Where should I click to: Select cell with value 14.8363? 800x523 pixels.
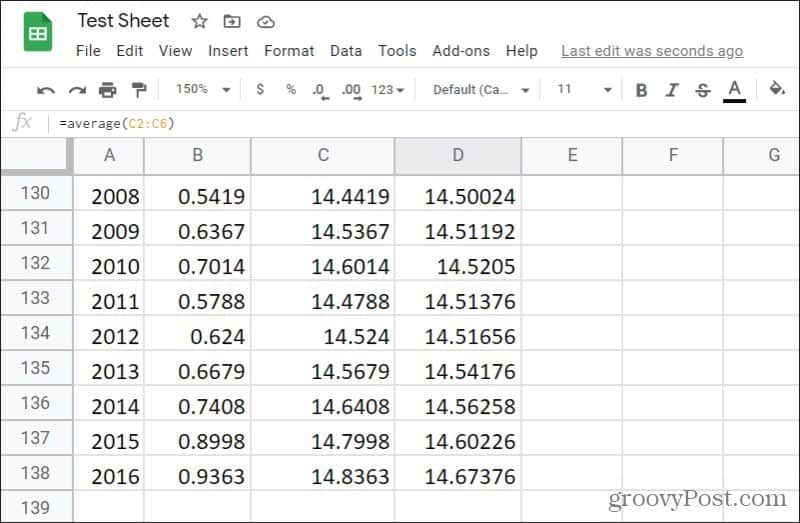pos(323,474)
